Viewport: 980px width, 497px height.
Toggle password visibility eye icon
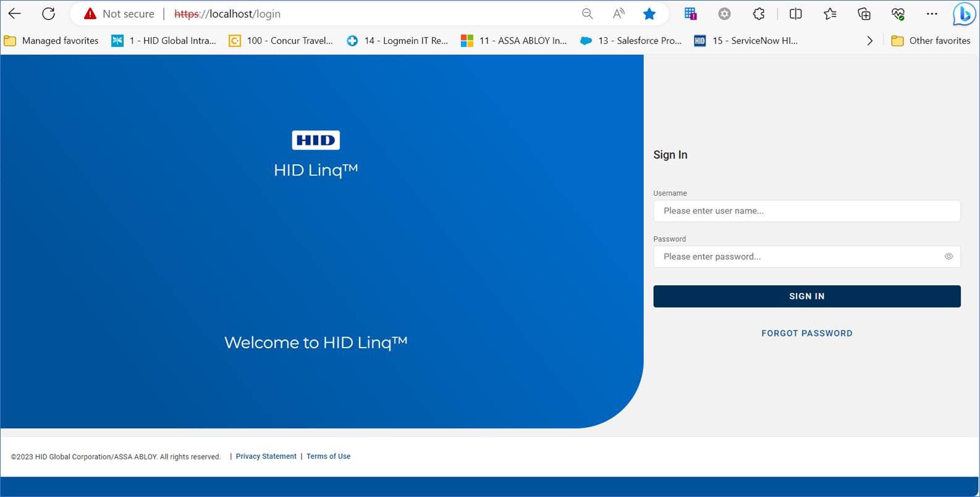coord(948,257)
